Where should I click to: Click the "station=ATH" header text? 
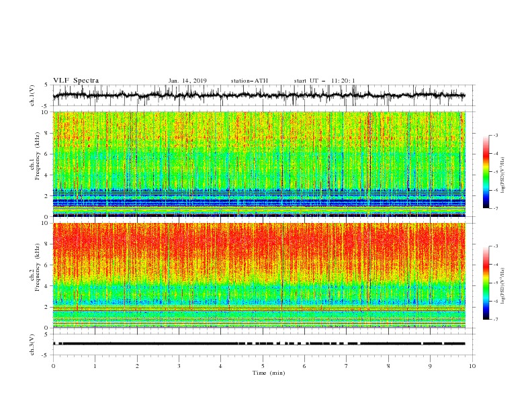[x=249, y=81]
